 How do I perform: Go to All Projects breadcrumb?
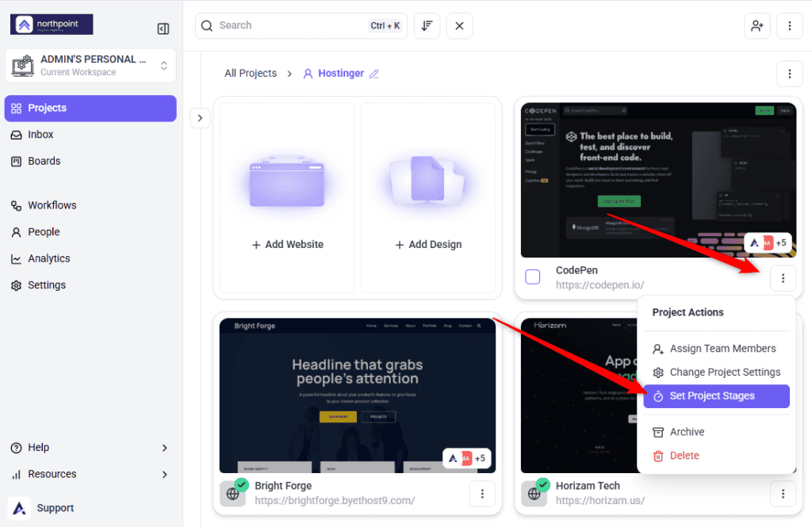tap(251, 74)
